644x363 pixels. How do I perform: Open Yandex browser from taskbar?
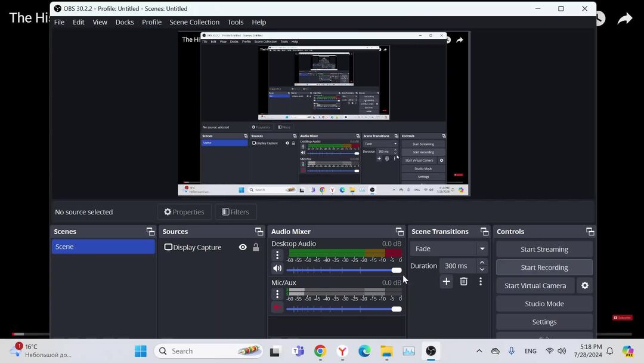pyautogui.click(x=342, y=351)
